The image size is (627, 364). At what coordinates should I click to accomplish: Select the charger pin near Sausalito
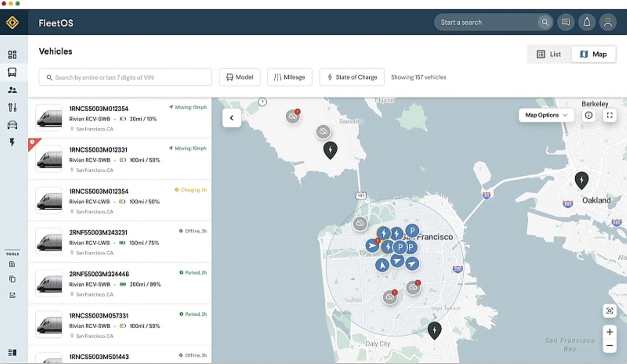[330, 150]
